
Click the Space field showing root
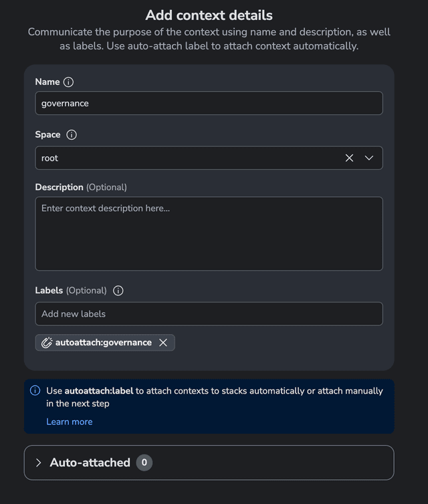[x=187, y=158]
